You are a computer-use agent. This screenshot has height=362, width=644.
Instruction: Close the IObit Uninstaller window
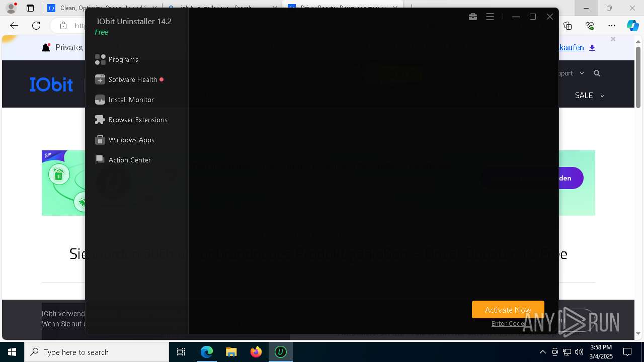550,17
